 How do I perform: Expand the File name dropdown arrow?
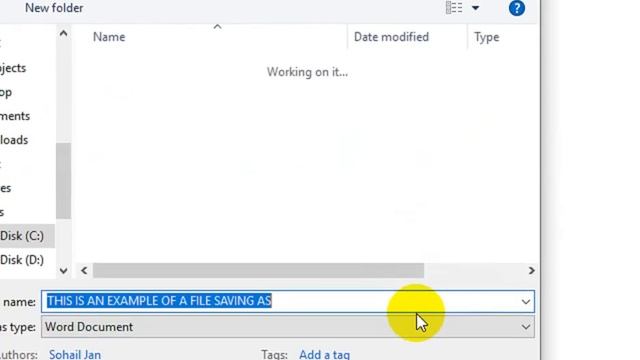pyautogui.click(x=526, y=302)
